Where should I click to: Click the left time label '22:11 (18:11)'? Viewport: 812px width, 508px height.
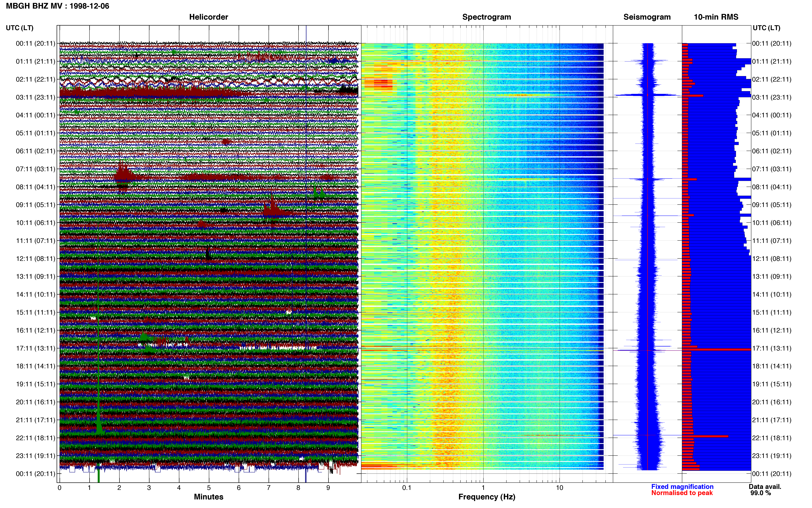35,438
